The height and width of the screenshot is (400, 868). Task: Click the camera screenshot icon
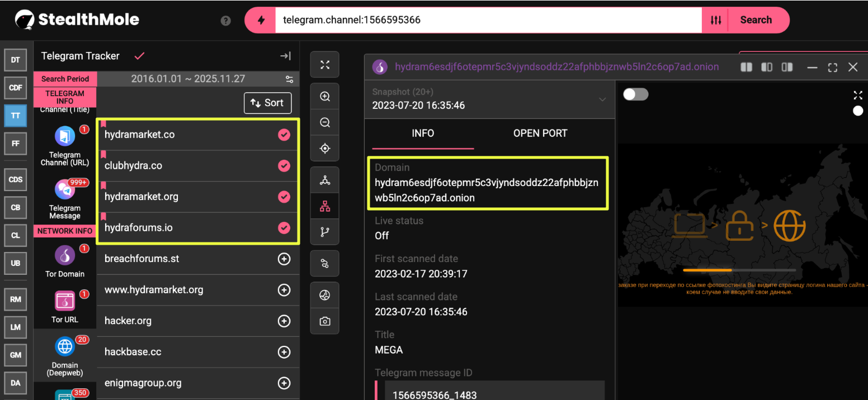(x=324, y=321)
